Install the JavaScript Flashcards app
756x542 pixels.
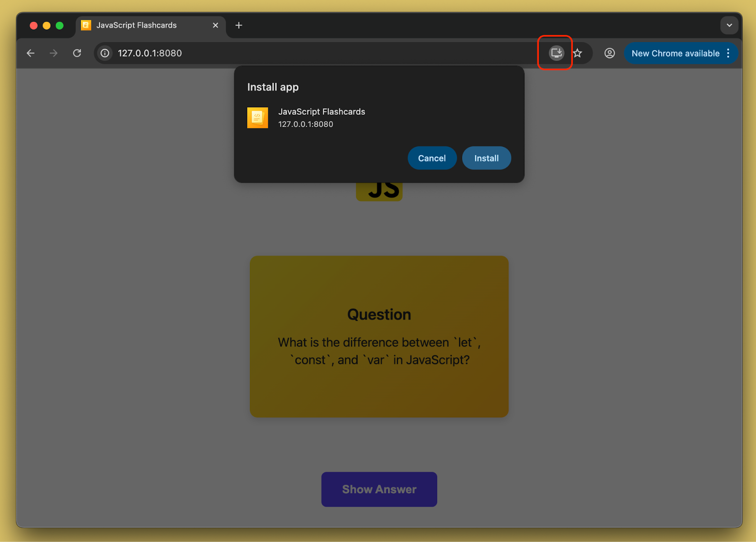click(486, 158)
